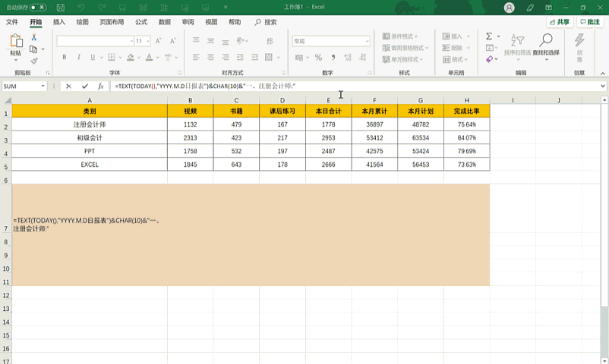The height and width of the screenshot is (364, 609).
Task: Open the insert function fx dialog
Action: (100, 86)
